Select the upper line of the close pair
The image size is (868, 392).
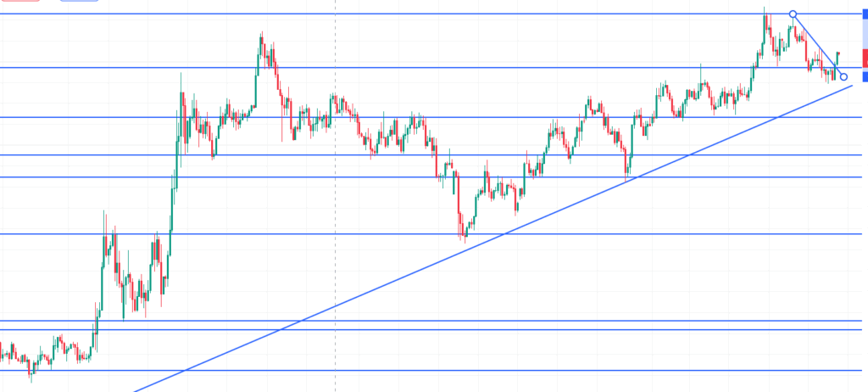431,321
